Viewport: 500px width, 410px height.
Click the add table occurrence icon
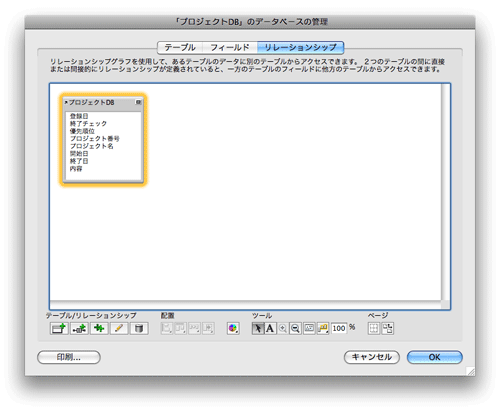(x=59, y=329)
